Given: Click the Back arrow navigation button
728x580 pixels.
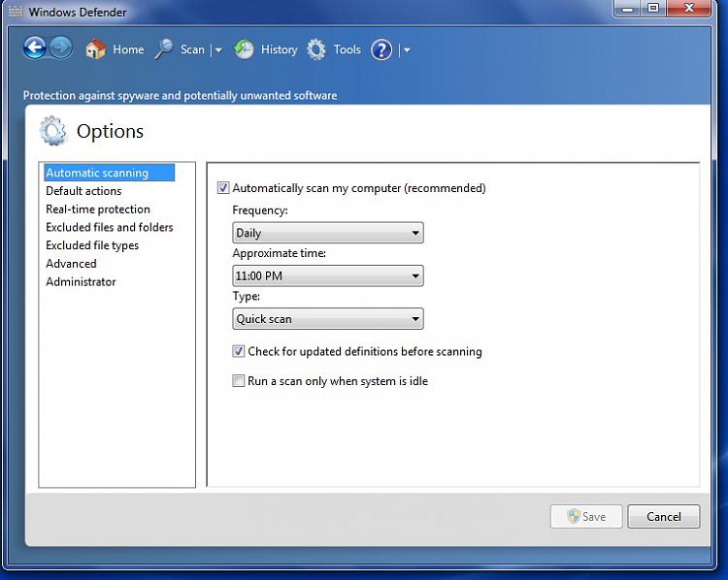Looking at the screenshot, I should [35, 48].
